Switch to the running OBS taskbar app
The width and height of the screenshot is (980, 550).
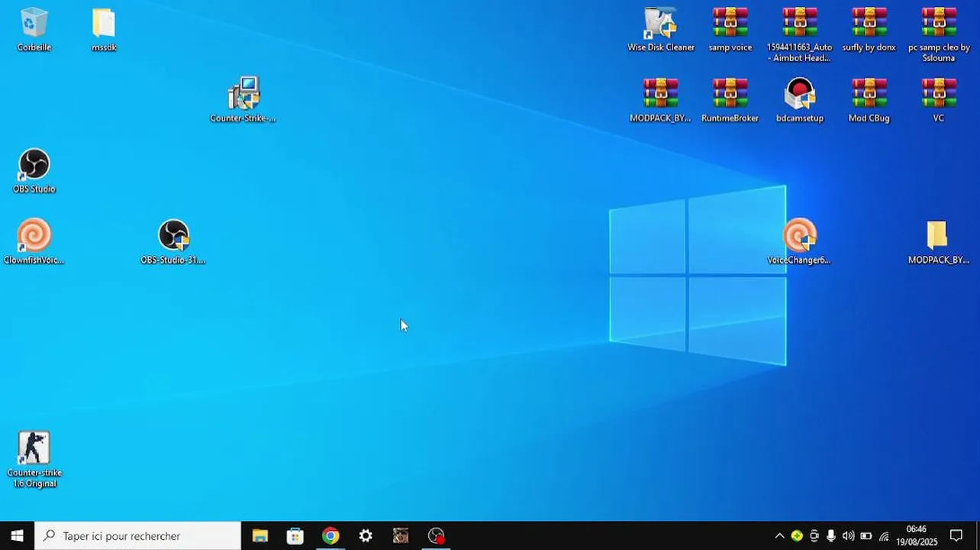click(x=436, y=535)
